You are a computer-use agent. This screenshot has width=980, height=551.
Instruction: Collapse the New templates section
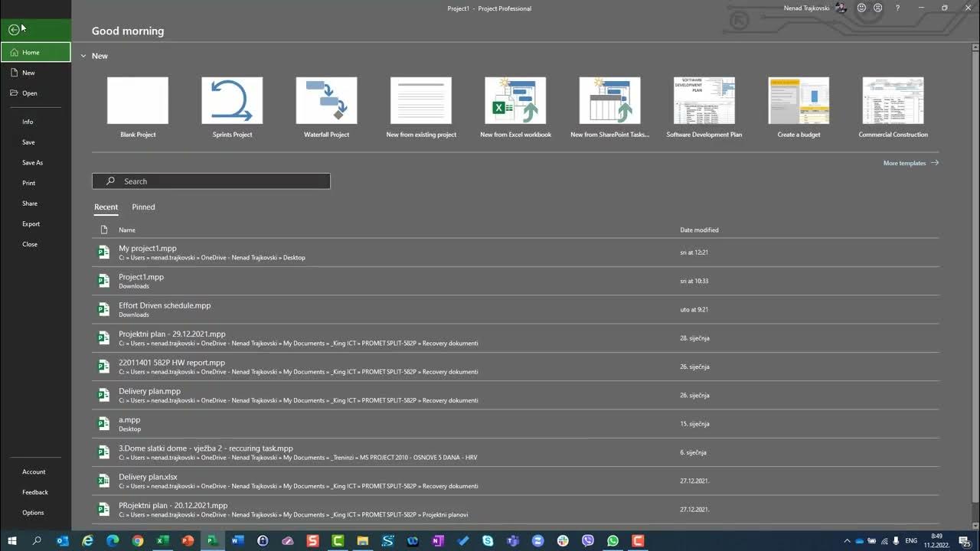tap(83, 56)
